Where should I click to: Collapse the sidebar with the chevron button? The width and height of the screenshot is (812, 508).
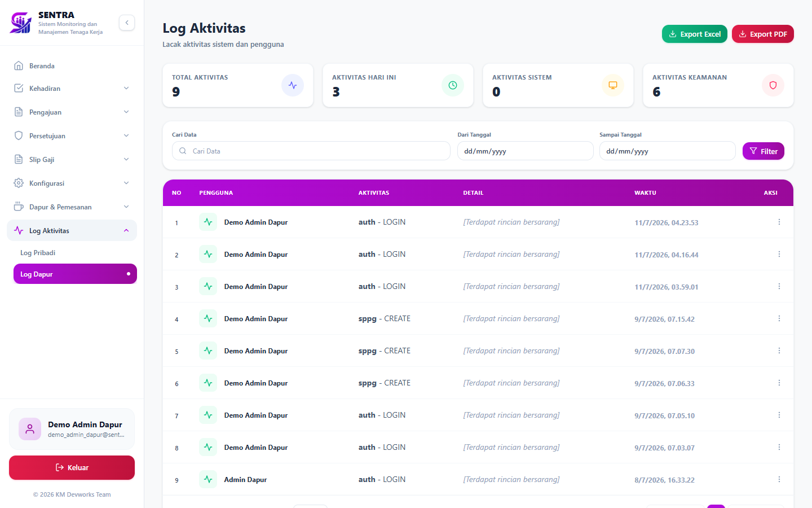pos(127,23)
